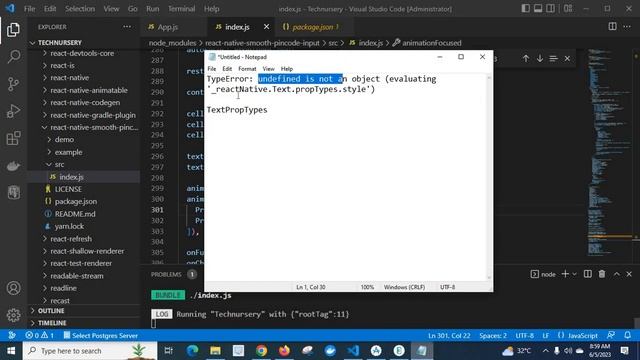Collapse the src folder
640x360 pixels.
tap(59, 164)
